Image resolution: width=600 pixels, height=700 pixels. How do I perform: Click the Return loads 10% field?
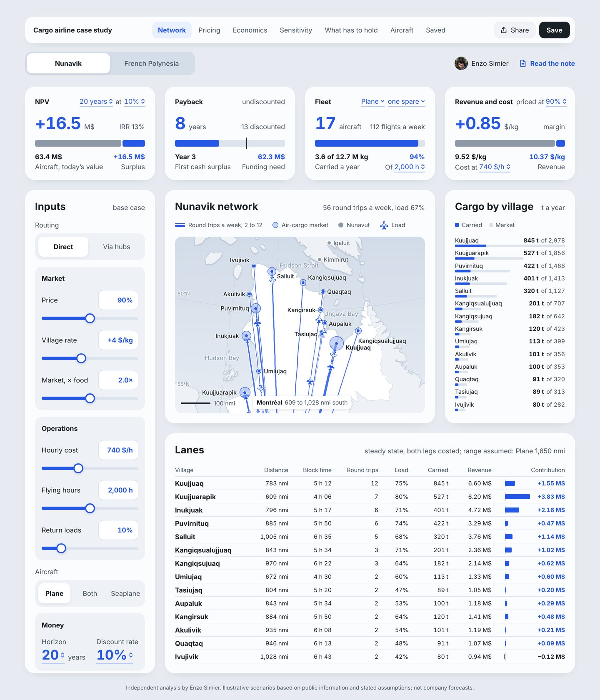[x=118, y=530]
